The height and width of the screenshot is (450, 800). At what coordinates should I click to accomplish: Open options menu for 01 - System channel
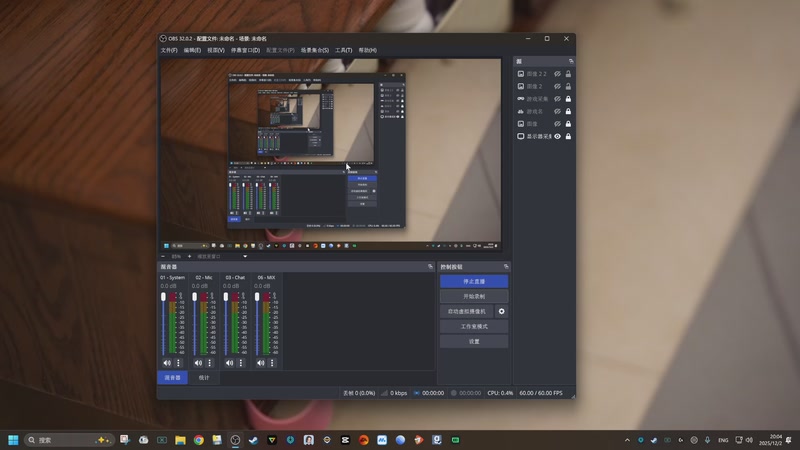click(x=178, y=363)
